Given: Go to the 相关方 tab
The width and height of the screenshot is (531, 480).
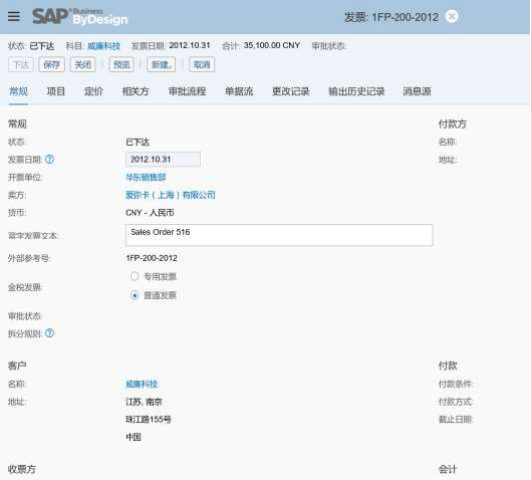Looking at the screenshot, I should pos(135,91).
